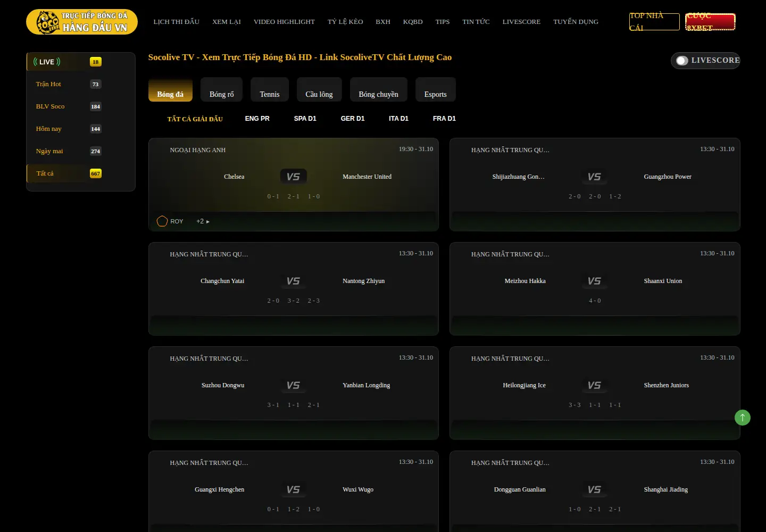Click the TOP NHÀ CÁI button
This screenshot has height=532, width=766.
coord(654,22)
